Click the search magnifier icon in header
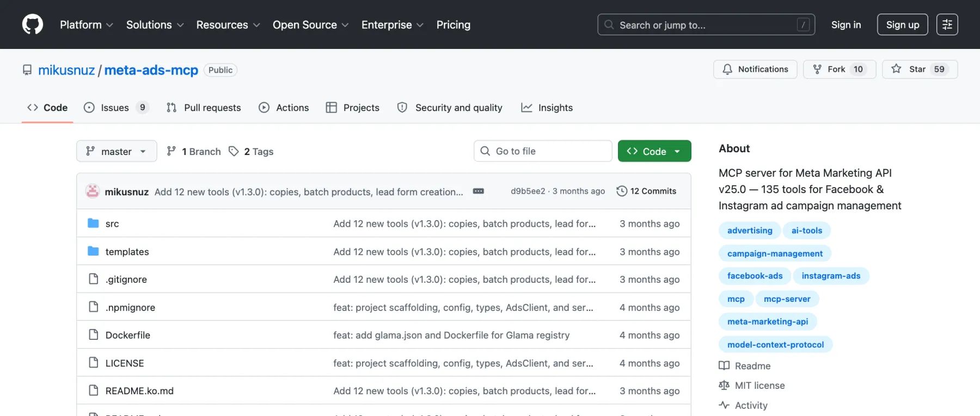 tap(609, 24)
